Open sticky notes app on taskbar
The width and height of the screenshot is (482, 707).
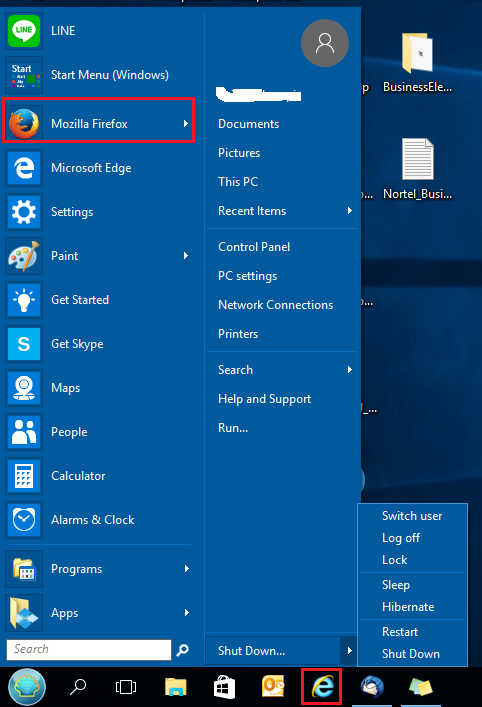click(421, 687)
